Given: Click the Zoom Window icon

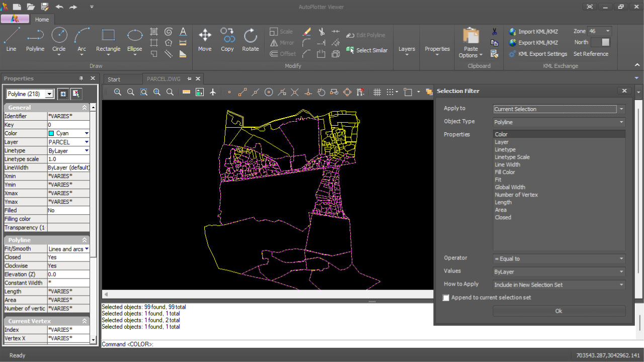Looking at the screenshot, I should tap(144, 92).
